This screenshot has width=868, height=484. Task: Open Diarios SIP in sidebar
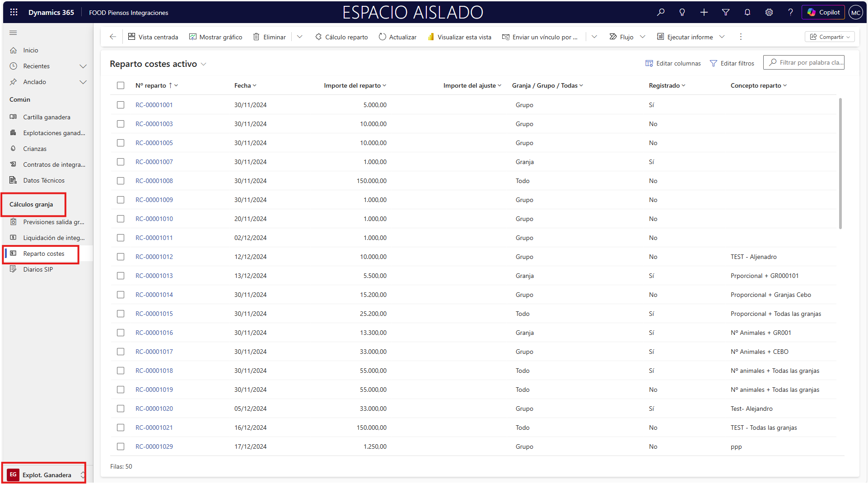[38, 269]
